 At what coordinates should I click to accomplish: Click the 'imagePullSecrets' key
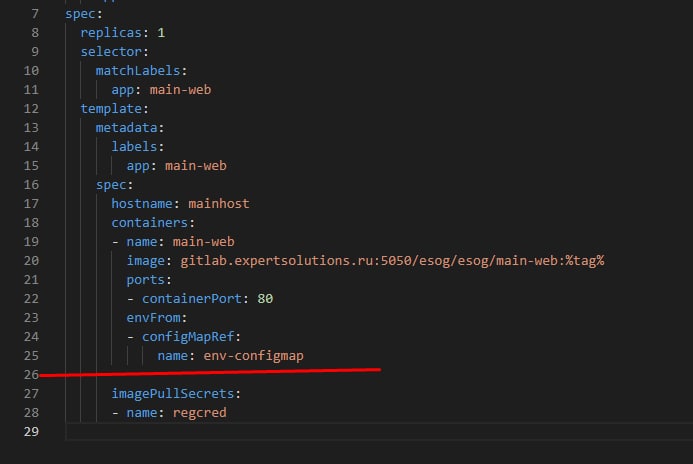point(172,394)
